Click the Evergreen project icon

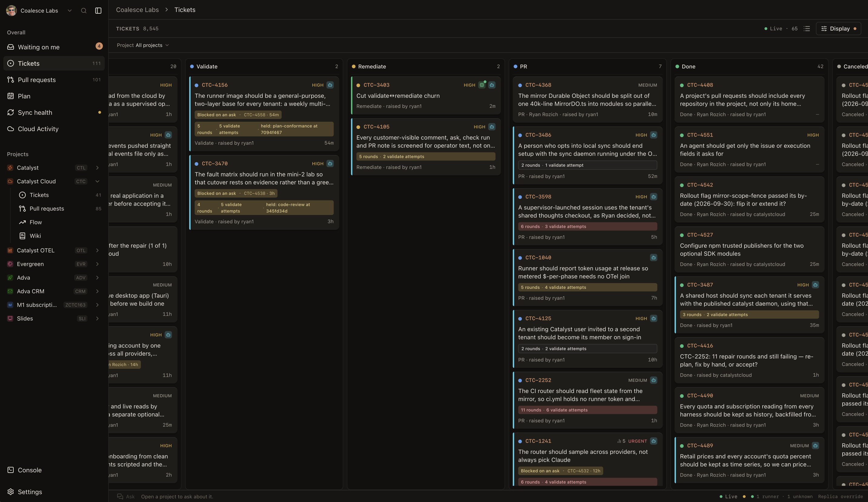click(10, 264)
